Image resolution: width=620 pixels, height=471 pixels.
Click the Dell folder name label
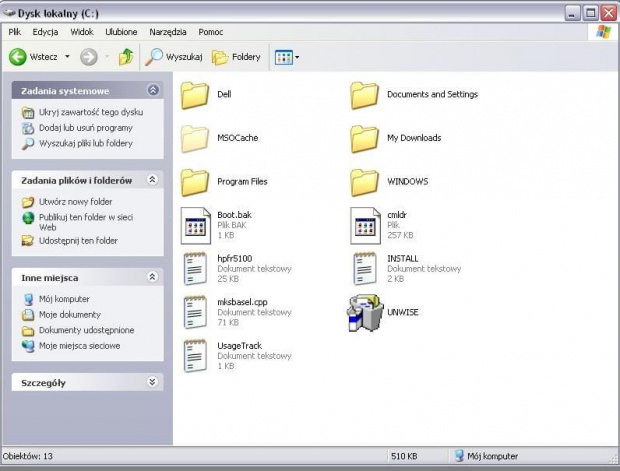(x=224, y=94)
